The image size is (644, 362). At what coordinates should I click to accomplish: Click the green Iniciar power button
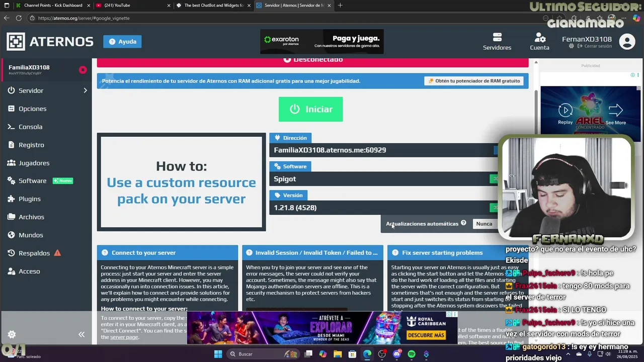(x=310, y=109)
